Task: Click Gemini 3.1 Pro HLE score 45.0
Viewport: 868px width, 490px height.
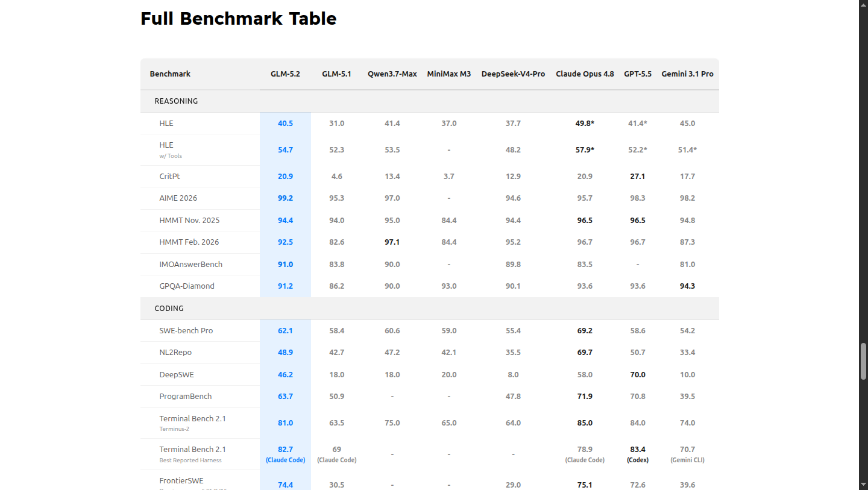Action: click(x=687, y=124)
